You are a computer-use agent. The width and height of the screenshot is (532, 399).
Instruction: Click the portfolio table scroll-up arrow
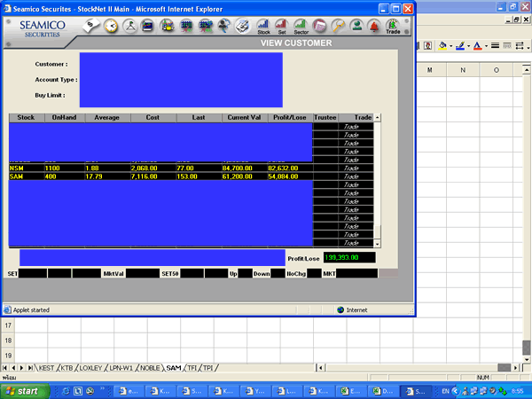point(378,118)
